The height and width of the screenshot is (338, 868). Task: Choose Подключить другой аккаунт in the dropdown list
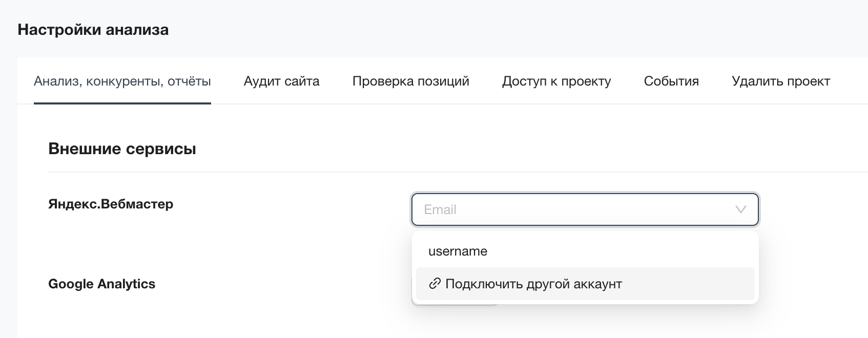click(533, 284)
